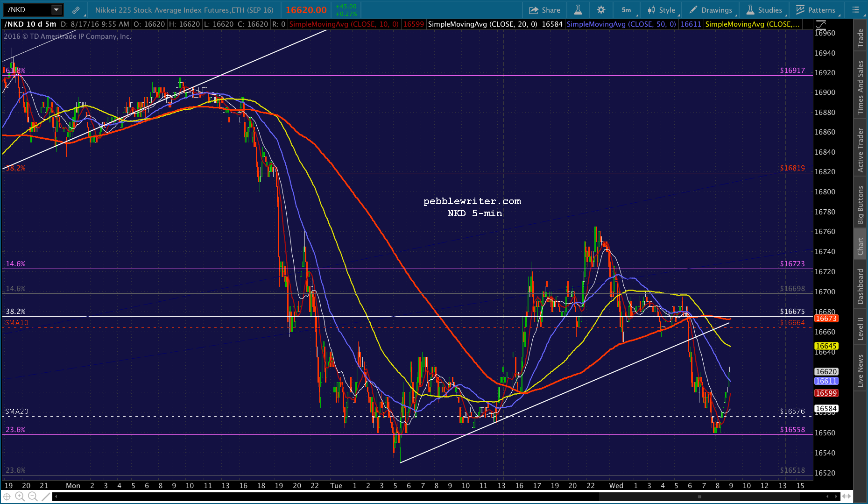The height and width of the screenshot is (504, 868).
Task: Click the zoom out magnifier icon
Action: tap(32, 497)
